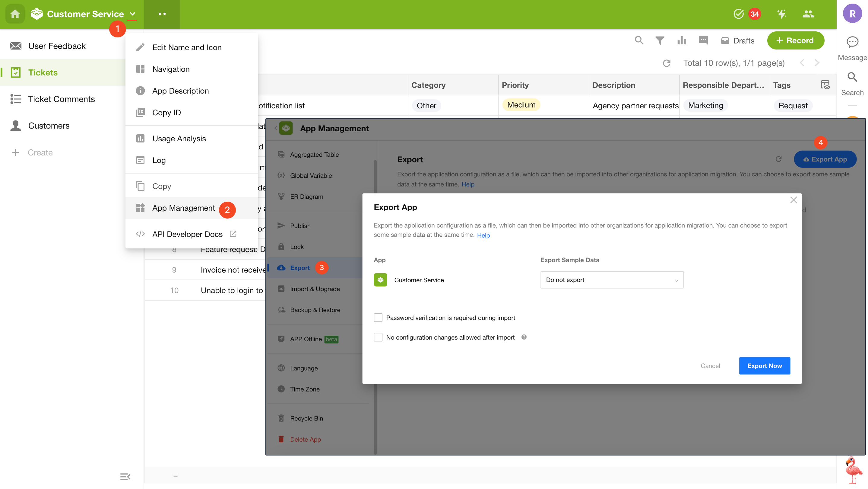Click the Medium priority colored tag
This screenshot has height=489, width=868.
coord(521,105)
